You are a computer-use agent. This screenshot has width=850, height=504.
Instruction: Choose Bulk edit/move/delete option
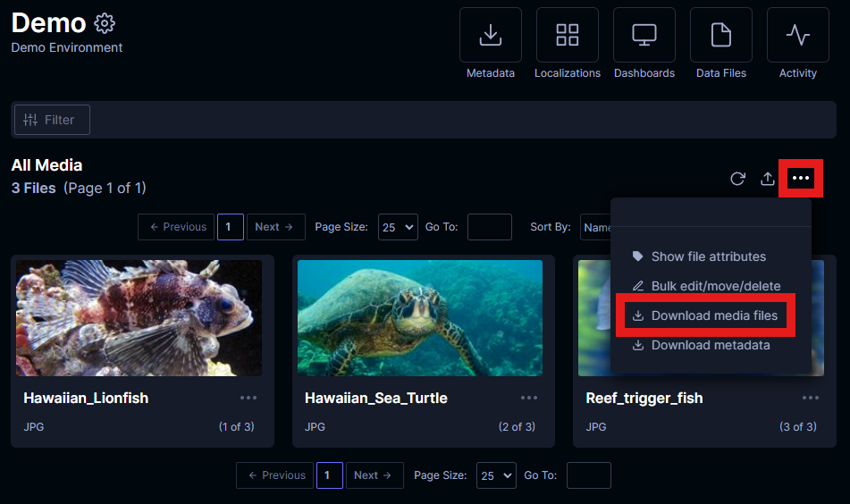pos(706,286)
